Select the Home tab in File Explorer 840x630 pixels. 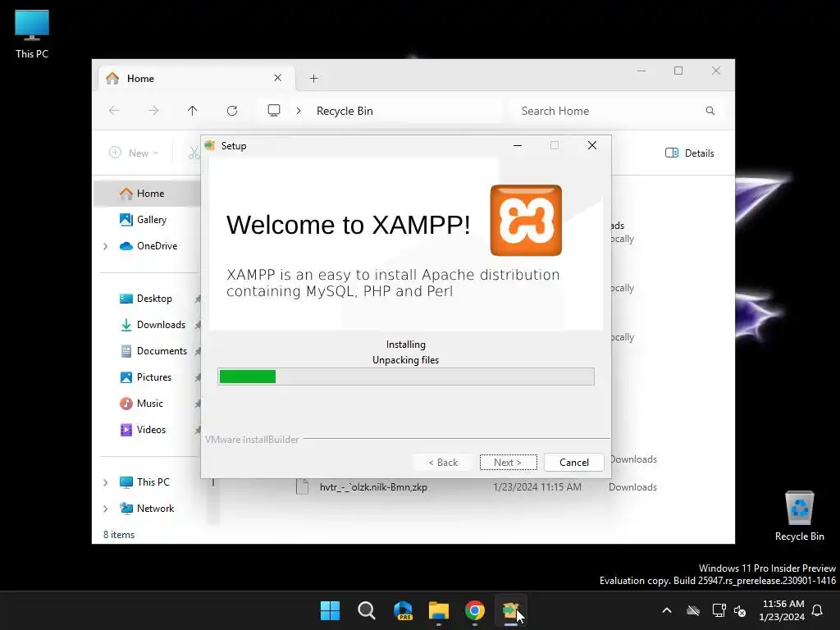coord(196,78)
